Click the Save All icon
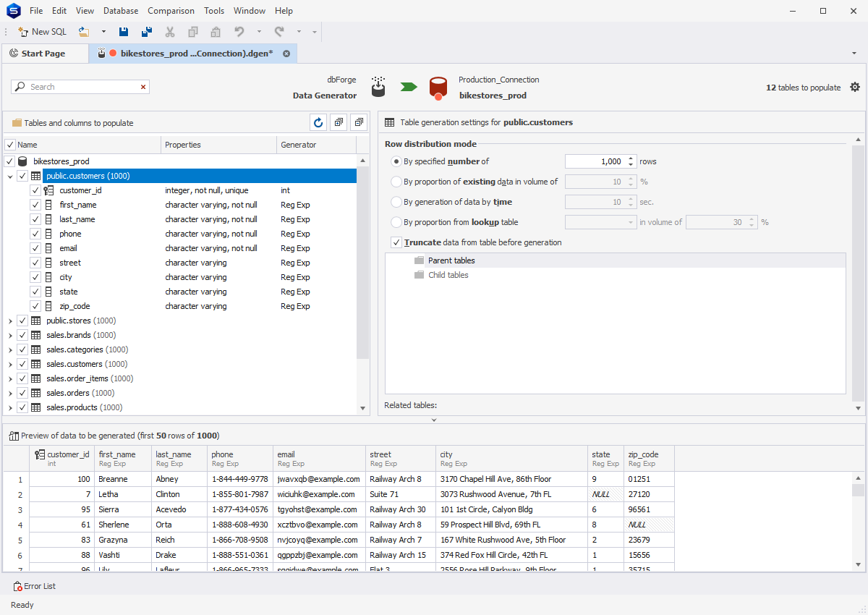The image size is (868, 615). tap(147, 32)
